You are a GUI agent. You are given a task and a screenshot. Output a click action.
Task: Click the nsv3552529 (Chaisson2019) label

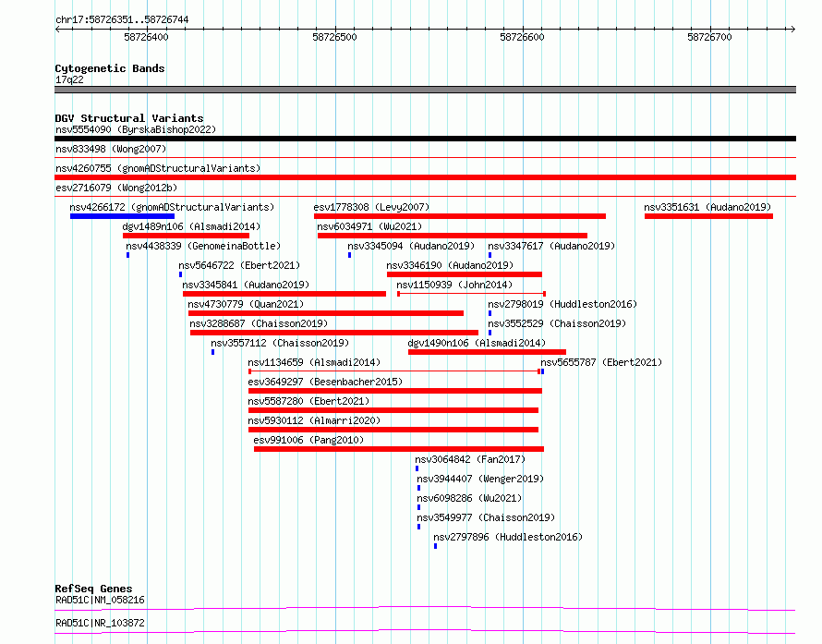pos(557,323)
